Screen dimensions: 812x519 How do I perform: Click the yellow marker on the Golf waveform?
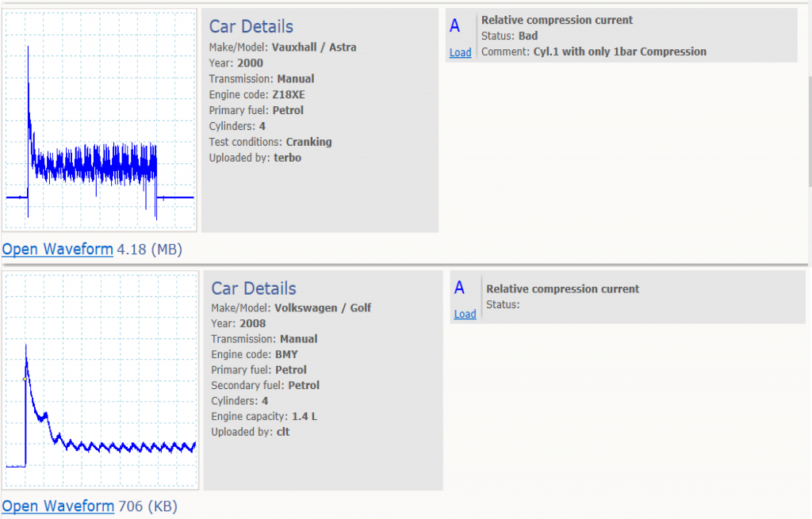25,380
